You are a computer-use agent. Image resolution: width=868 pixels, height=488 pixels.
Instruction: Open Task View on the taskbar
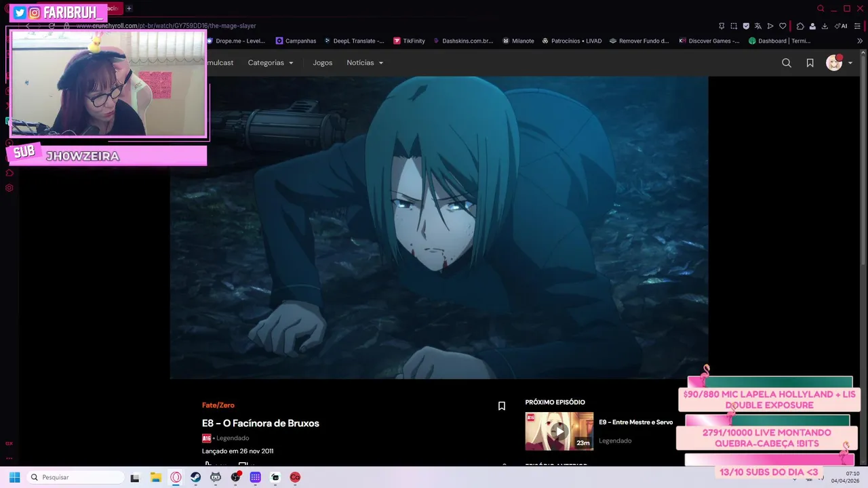pos(135,477)
